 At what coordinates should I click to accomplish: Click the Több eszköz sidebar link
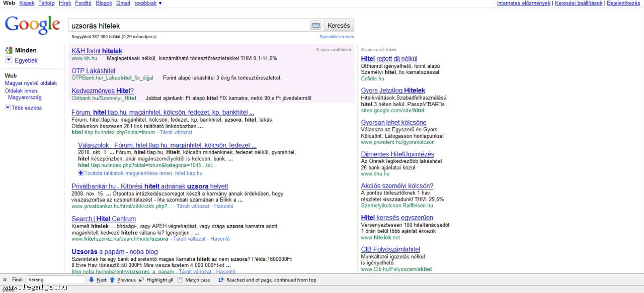tap(27, 108)
